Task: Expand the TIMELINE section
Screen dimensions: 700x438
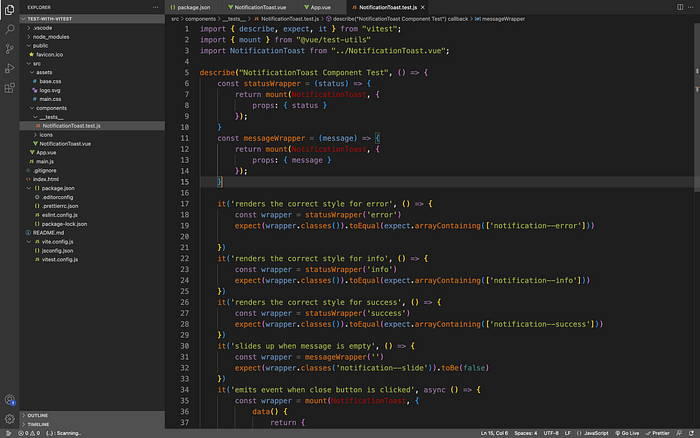Action: click(92, 424)
